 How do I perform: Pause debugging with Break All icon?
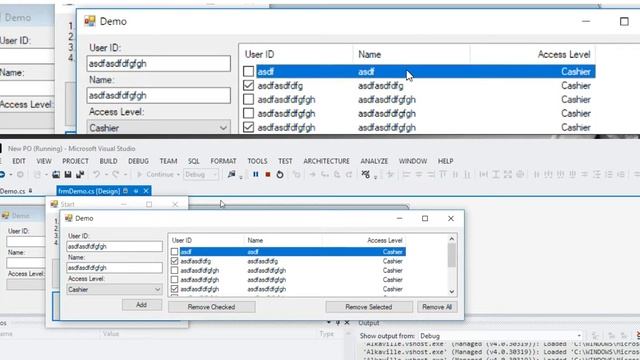(256, 175)
